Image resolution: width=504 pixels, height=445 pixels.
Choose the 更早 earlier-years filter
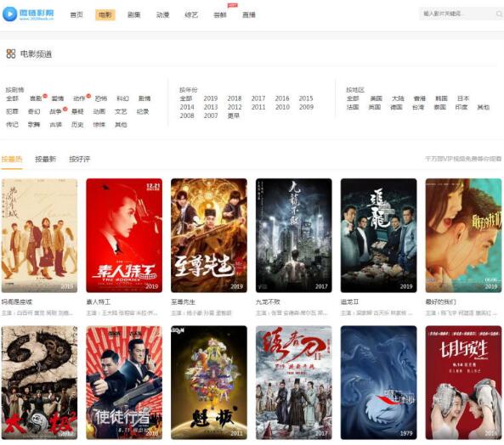234,115
